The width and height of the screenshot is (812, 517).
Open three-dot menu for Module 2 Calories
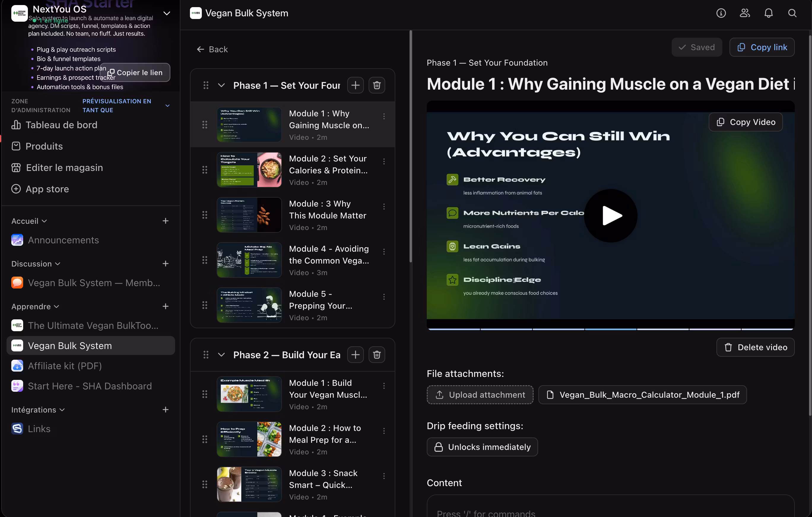point(384,161)
